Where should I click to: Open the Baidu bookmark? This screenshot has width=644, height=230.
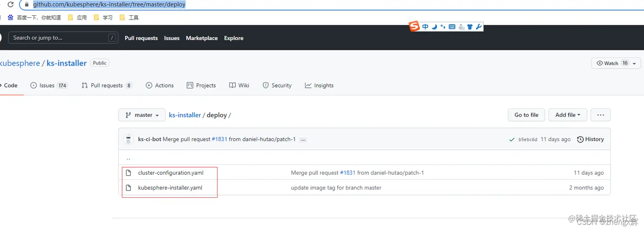coord(34,17)
